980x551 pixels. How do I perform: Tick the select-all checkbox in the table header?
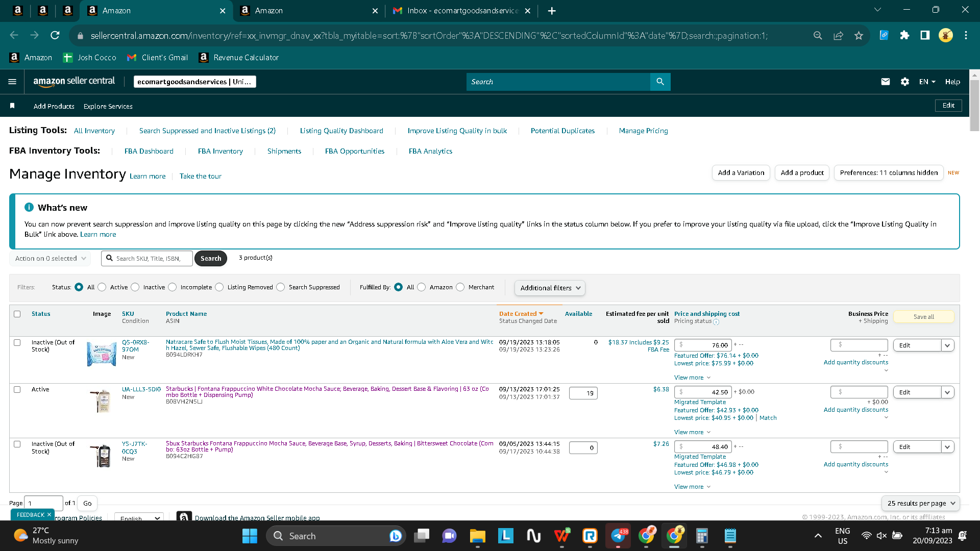[x=17, y=314]
